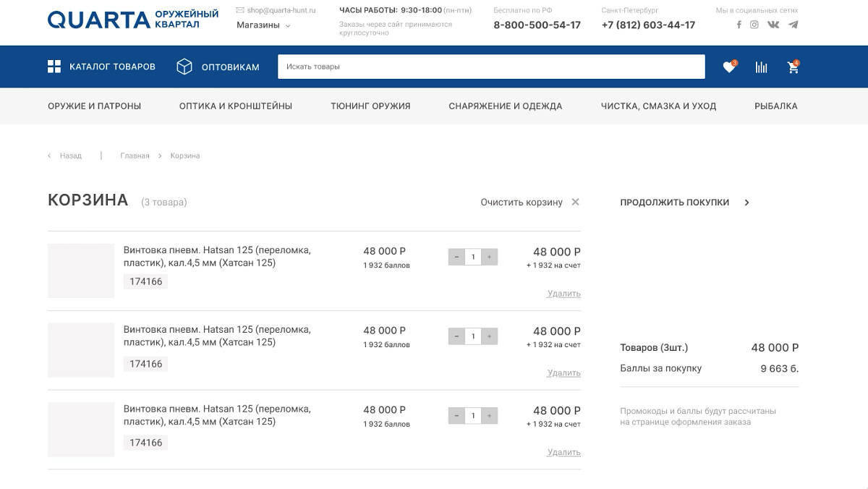The height and width of the screenshot is (489, 868).
Task: Increase quantity of the first rifle
Action: point(490,257)
